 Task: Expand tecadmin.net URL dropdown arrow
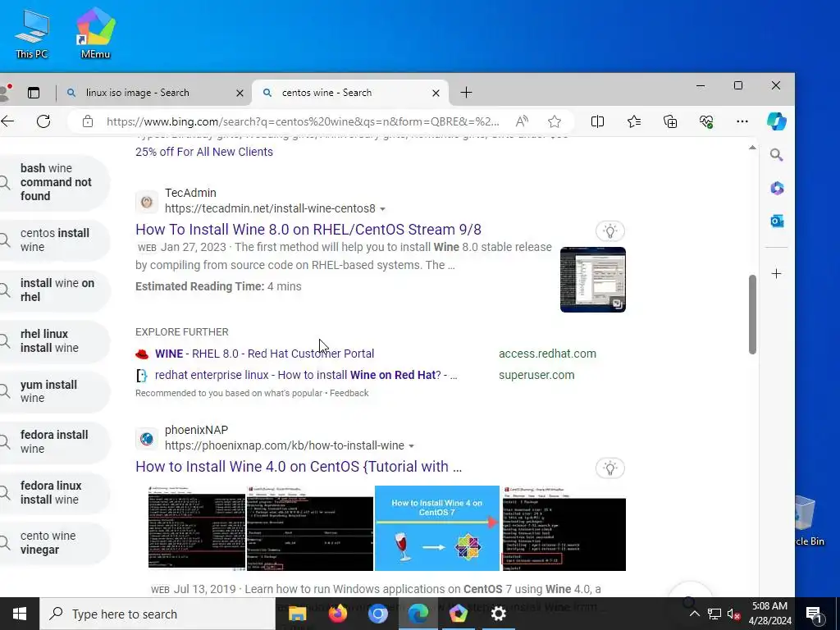click(x=382, y=209)
